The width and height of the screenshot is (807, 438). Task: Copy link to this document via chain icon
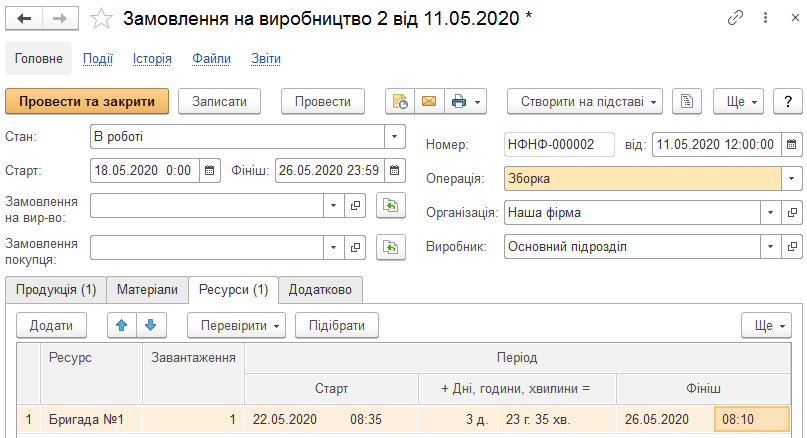pyautogui.click(x=735, y=18)
